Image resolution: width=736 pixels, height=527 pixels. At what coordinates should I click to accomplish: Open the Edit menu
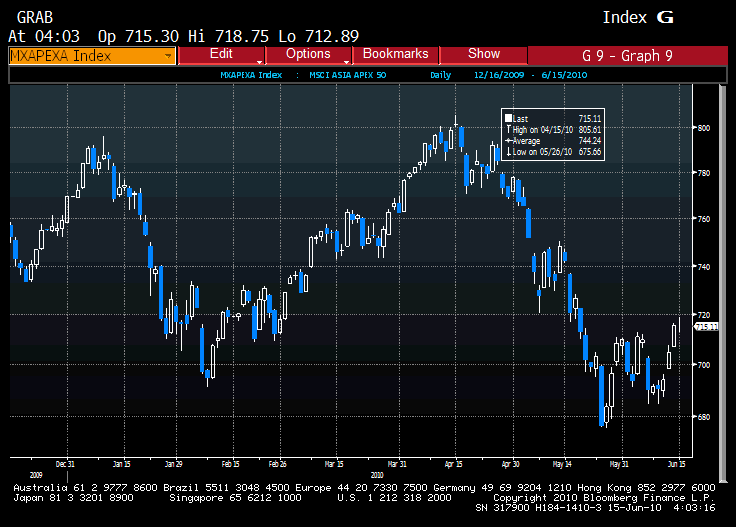(x=221, y=55)
